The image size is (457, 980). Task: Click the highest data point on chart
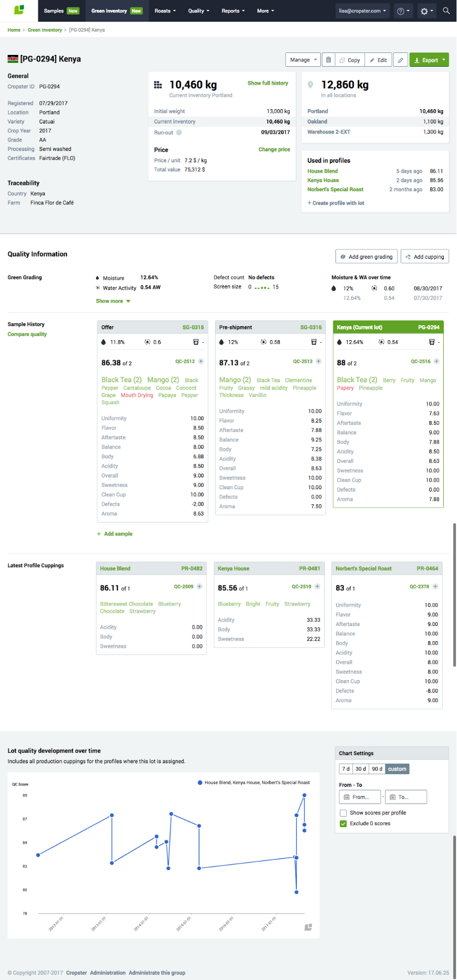304,795
